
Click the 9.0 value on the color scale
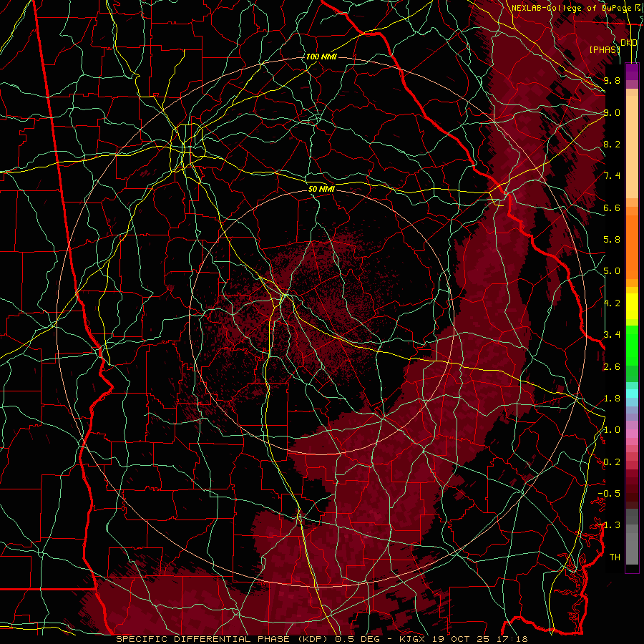pyautogui.click(x=612, y=112)
